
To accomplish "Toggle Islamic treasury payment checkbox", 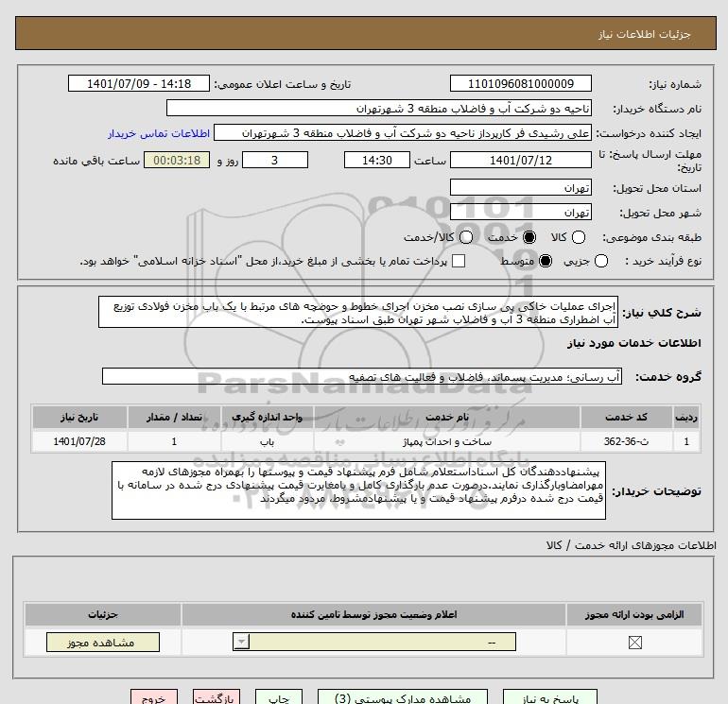I will (459, 261).
